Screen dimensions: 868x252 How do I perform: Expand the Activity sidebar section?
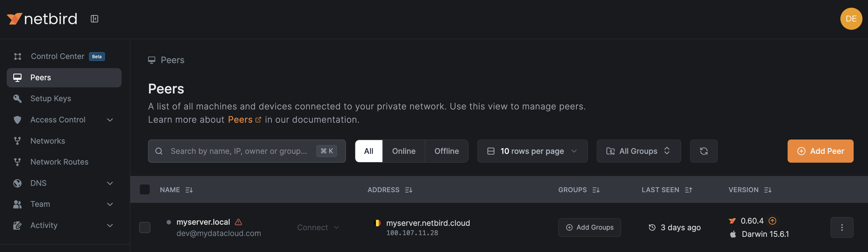point(64,226)
